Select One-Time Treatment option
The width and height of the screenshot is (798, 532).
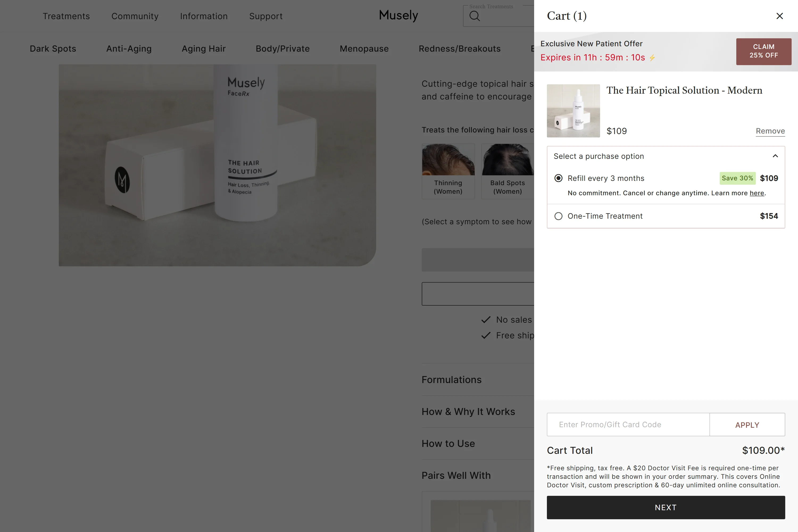(x=558, y=216)
